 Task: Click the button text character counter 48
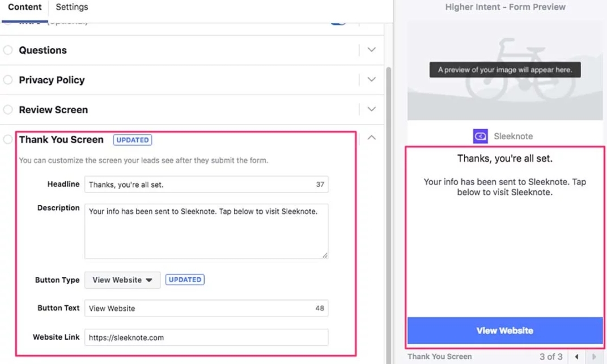pyautogui.click(x=320, y=309)
